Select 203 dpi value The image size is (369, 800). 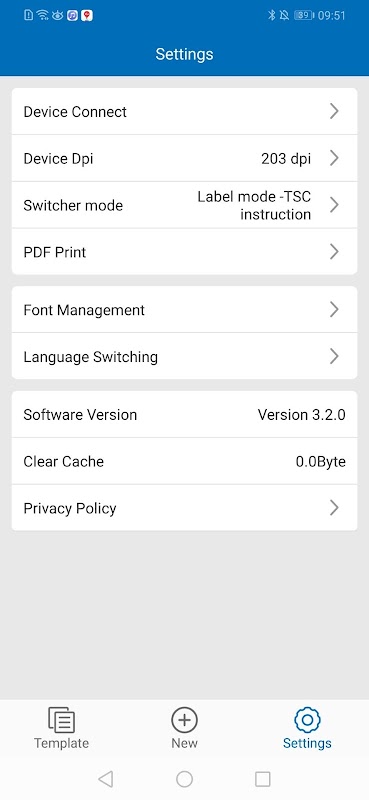pyautogui.click(x=286, y=159)
